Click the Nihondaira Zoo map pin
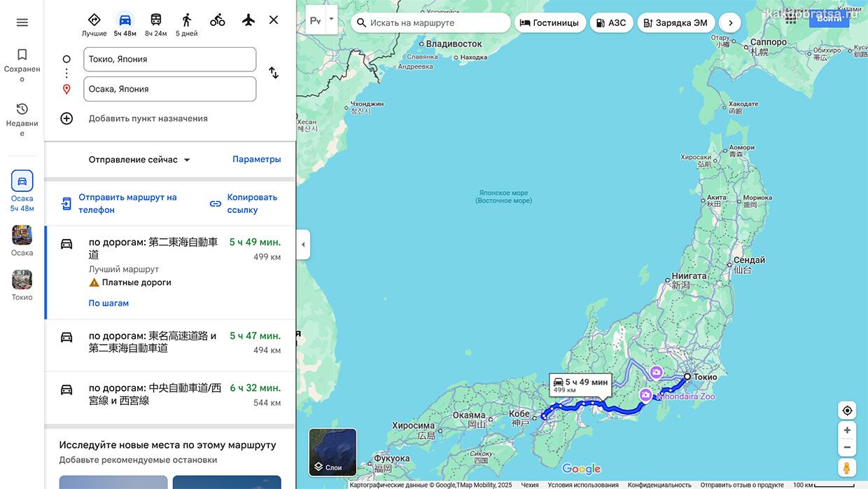The height and width of the screenshot is (489, 868). tap(645, 396)
